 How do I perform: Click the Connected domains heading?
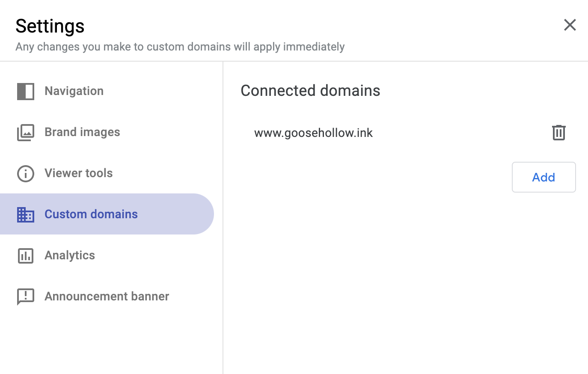click(310, 91)
